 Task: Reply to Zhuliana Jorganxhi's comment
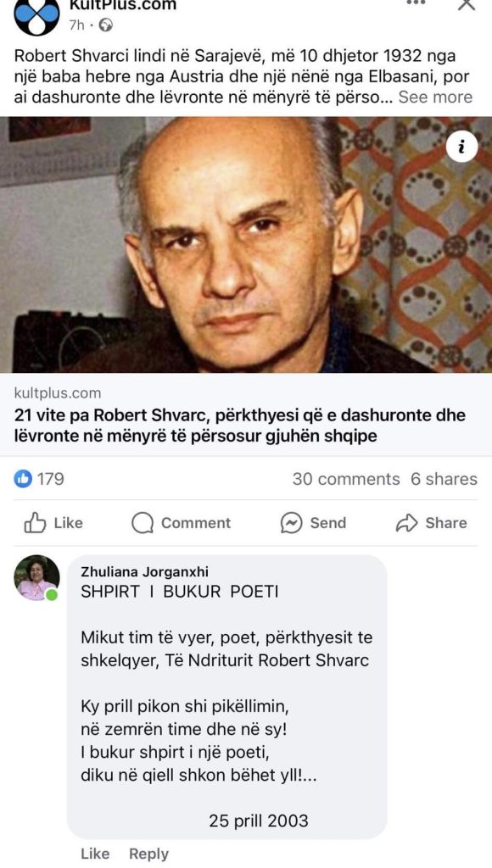tap(148, 854)
